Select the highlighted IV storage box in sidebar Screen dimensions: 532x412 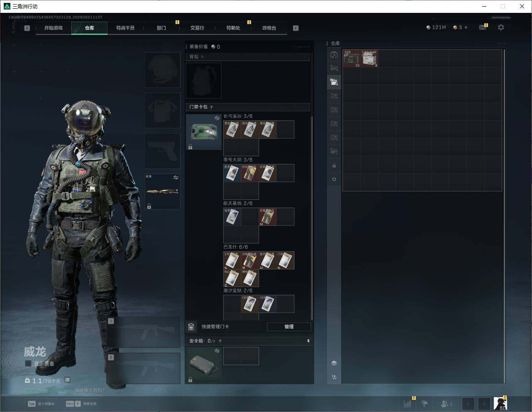pos(334,82)
